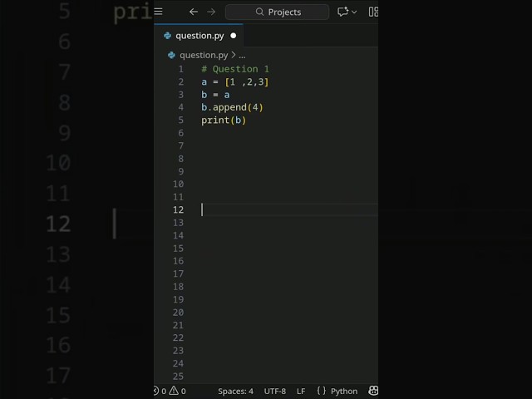532x399 pixels.
Task: Click the Projects search box
Action: pyautogui.click(x=277, y=12)
